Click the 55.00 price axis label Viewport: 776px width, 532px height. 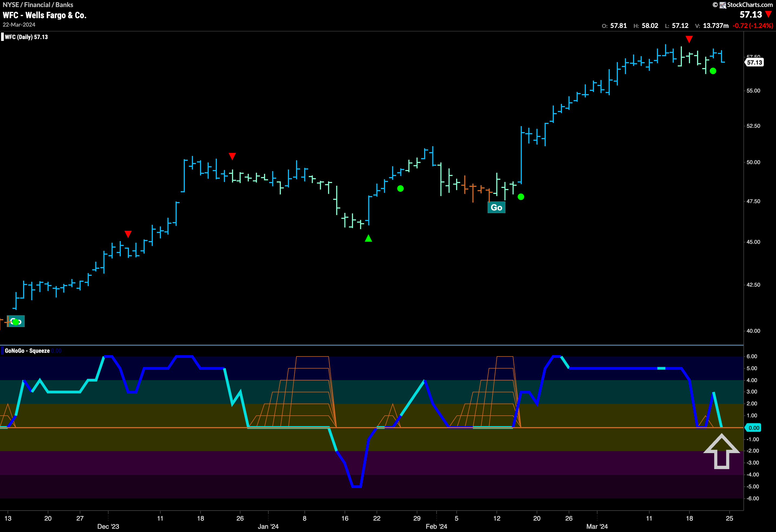pyautogui.click(x=753, y=91)
